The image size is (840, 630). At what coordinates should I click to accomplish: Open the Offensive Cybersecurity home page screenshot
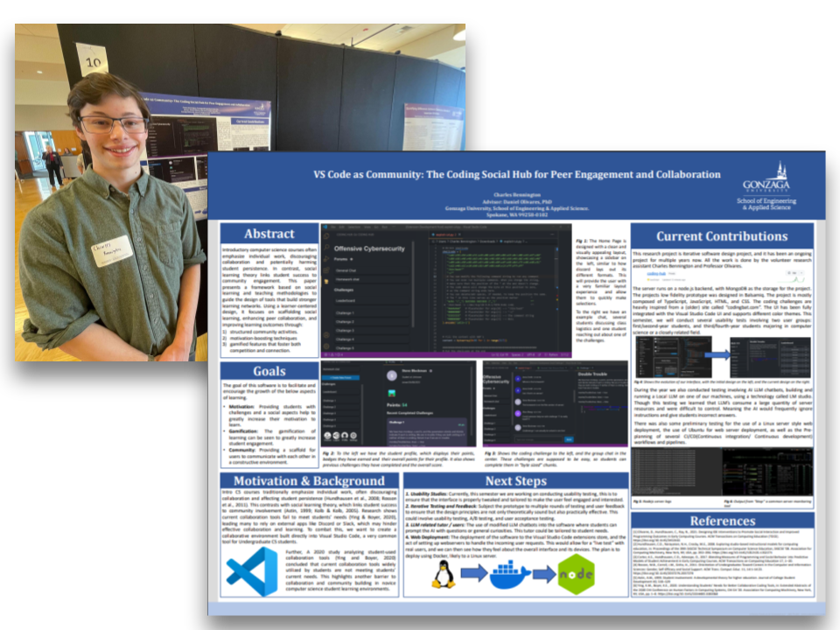pos(445,290)
